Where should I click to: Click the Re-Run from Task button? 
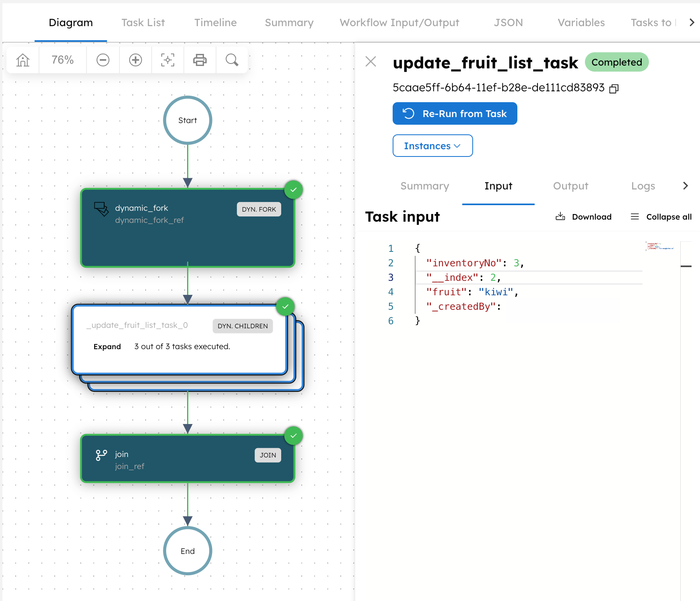click(455, 113)
